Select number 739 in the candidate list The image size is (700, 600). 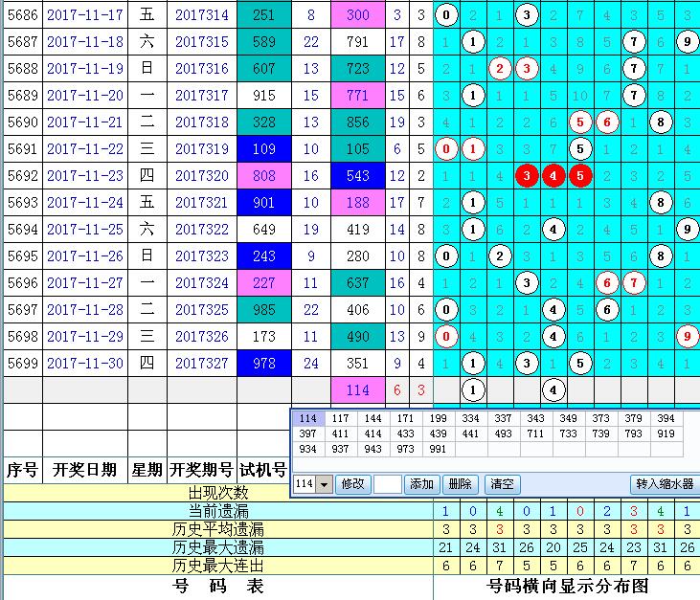(x=601, y=433)
